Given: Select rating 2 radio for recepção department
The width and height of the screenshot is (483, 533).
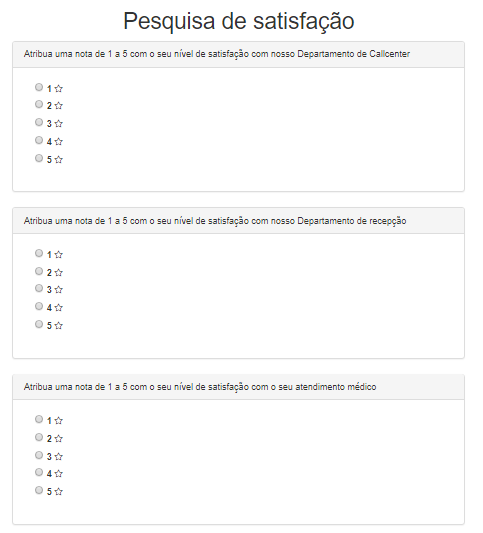Looking at the screenshot, I should tap(39, 271).
